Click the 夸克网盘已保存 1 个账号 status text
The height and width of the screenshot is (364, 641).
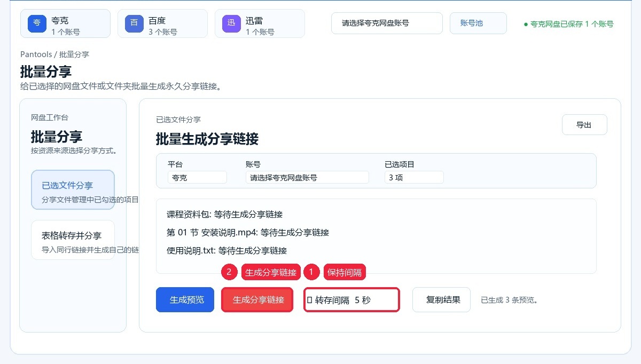coord(569,24)
